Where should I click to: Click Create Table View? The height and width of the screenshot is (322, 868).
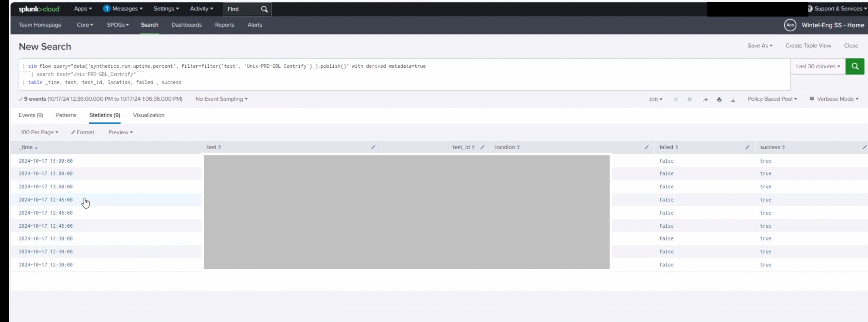[x=808, y=46]
